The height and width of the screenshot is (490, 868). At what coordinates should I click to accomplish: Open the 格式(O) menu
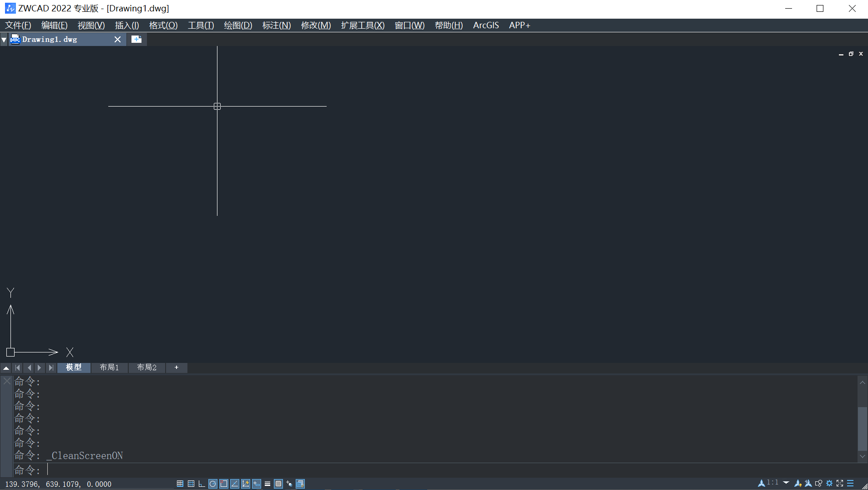163,26
